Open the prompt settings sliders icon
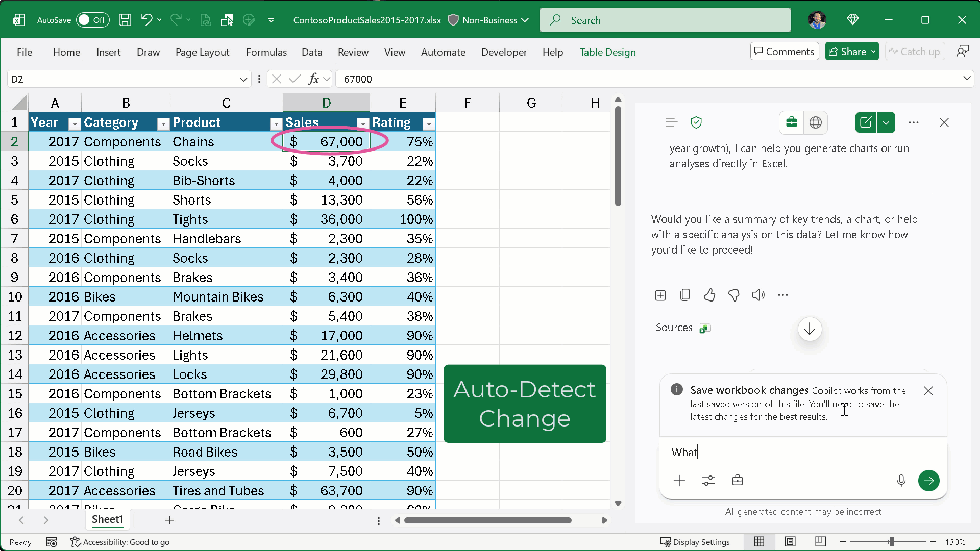 pyautogui.click(x=708, y=480)
